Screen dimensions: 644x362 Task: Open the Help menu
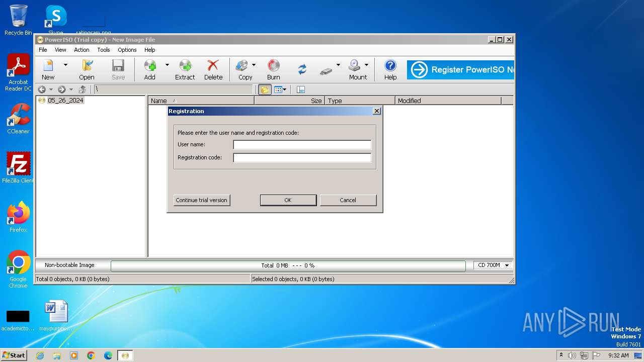tap(150, 50)
